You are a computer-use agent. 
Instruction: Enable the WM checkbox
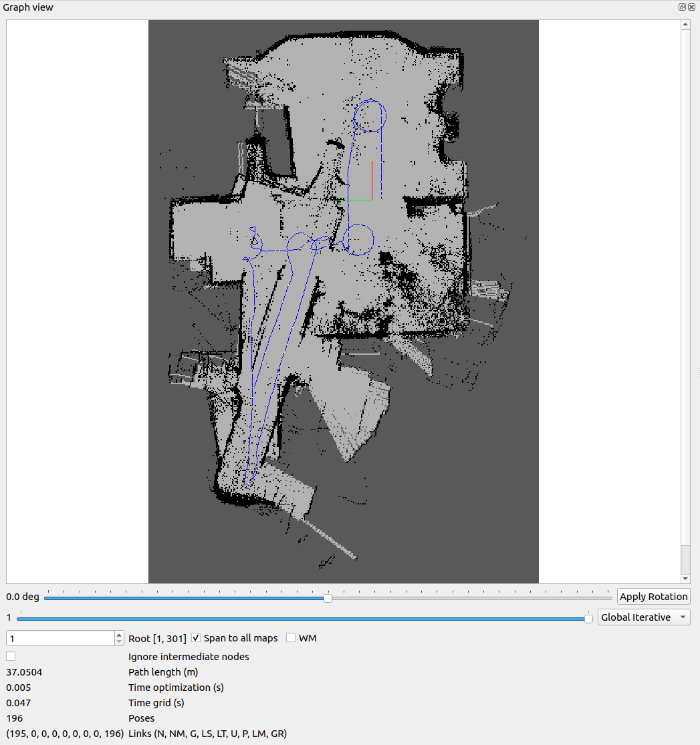(x=291, y=638)
